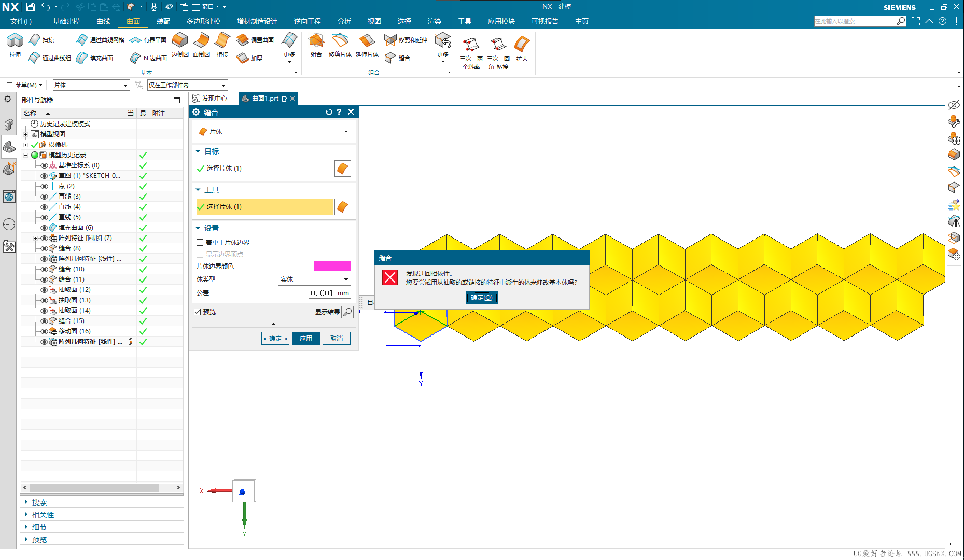
Task: Click the 公差 tolerance input field
Action: [x=330, y=293]
